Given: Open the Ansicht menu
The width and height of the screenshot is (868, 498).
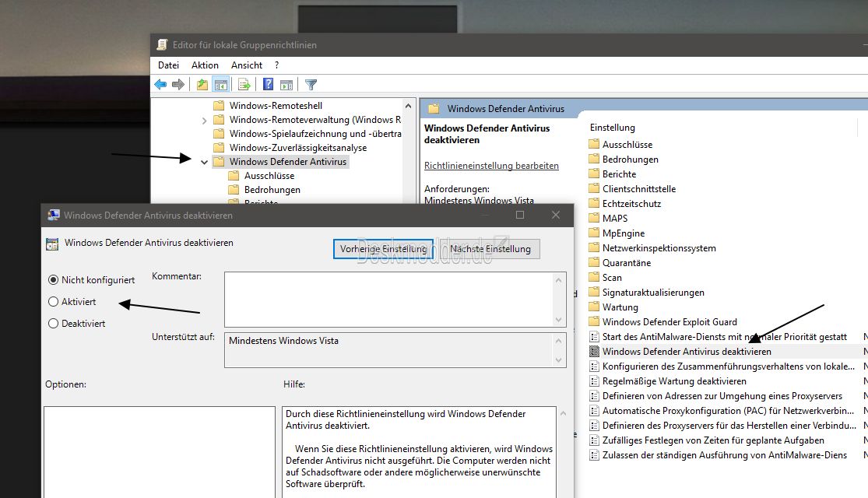Looking at the screenshot, I should tap(247, 65).
